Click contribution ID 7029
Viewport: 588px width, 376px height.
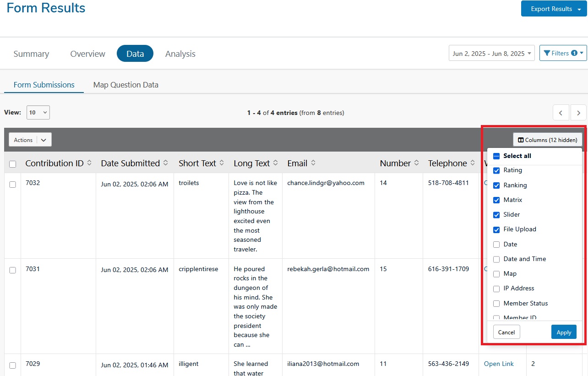pos(33,364)
